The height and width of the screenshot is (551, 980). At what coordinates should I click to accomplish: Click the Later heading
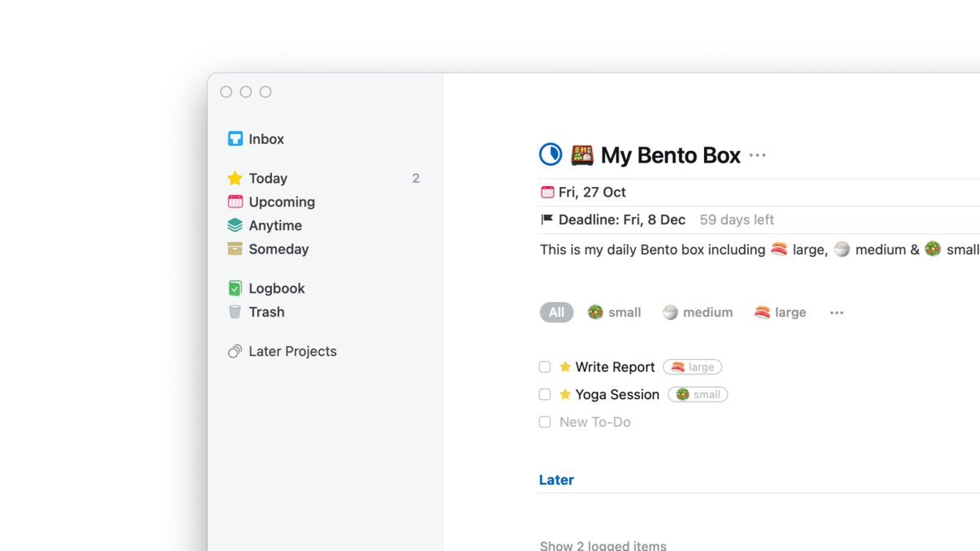(x=556, y=480)
